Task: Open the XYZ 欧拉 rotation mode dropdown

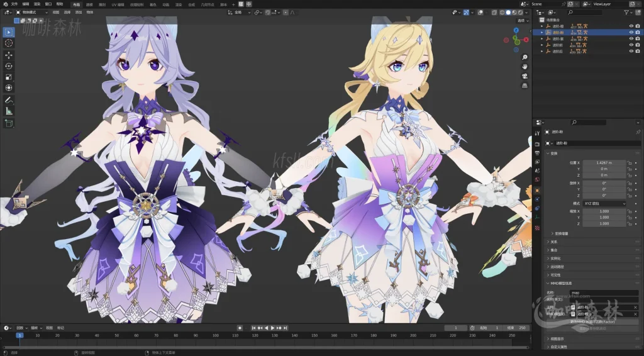Action: click(x=604, y=203)
